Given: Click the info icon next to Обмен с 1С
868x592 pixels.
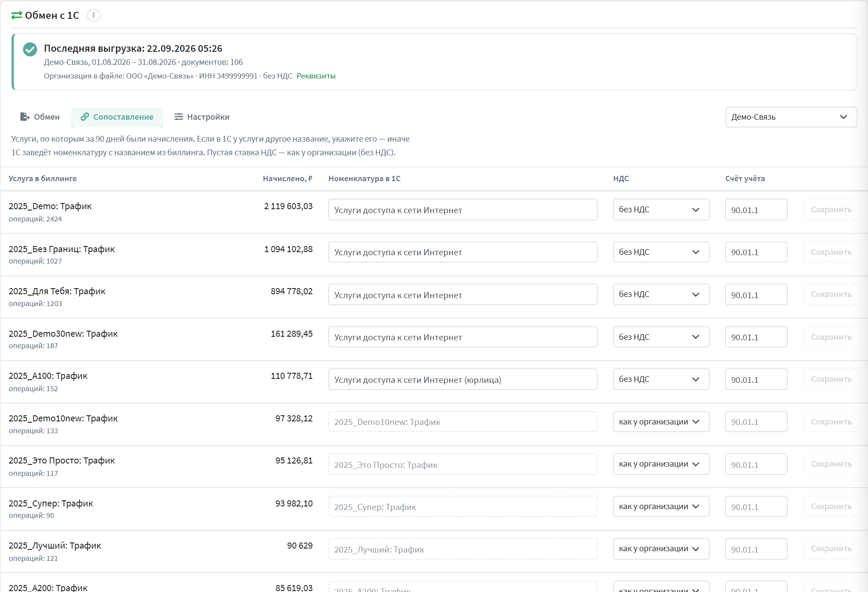Looking at the screenshot, I should [x=93, y=15].
